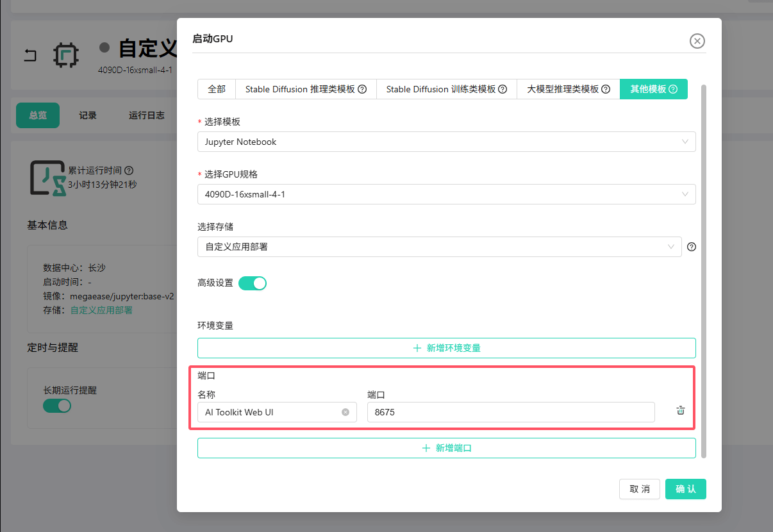
Task: Click the 镜像 megaease/jupyter:base-v2 text
Action: click(x=108, y=297)
